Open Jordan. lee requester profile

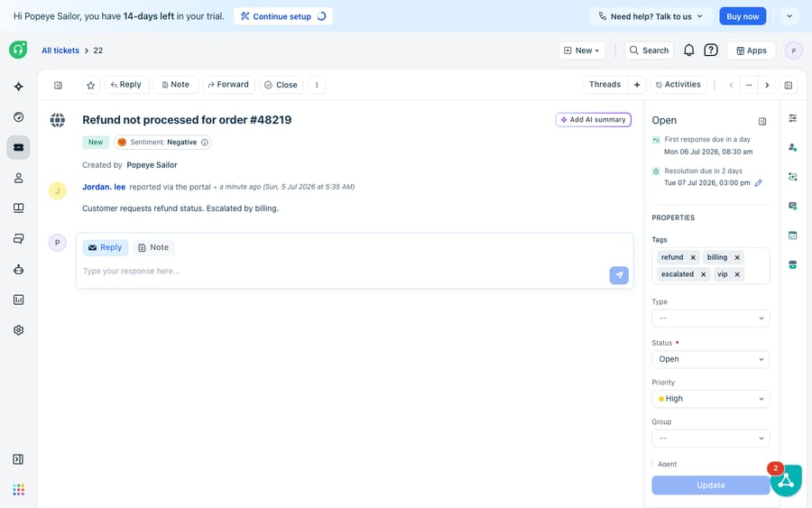[104, 187]
